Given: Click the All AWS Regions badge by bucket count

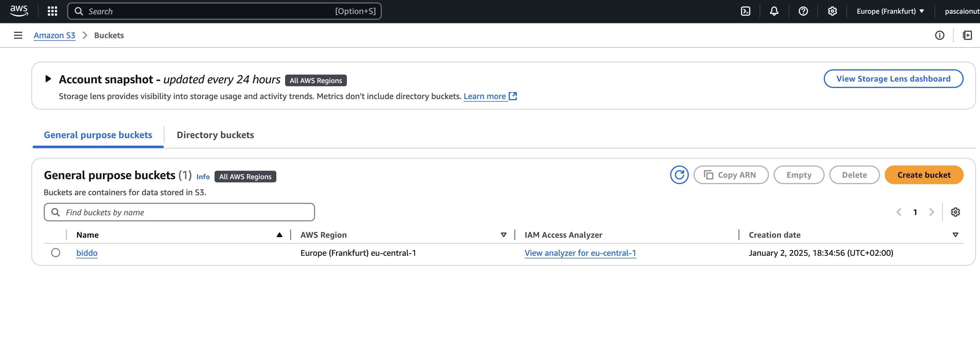Looking at the screenshot, I should pyautogui.click(x=245, y=177).
